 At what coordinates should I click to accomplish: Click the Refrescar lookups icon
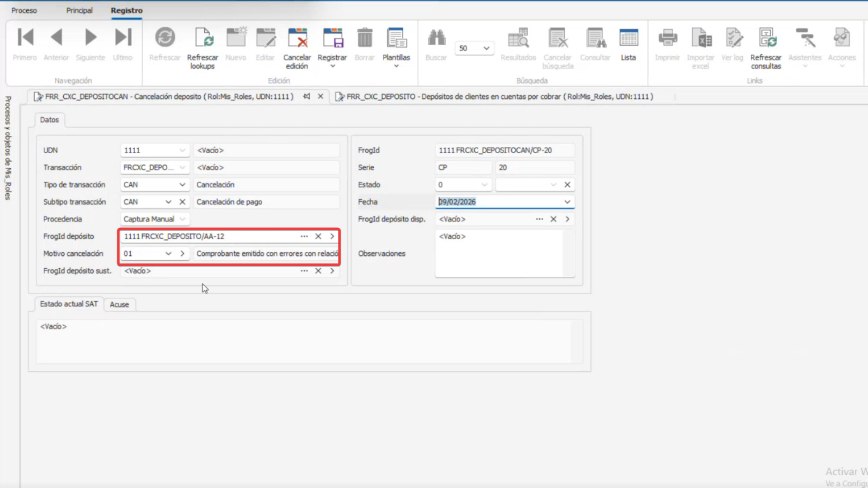(x=203, y=38)
